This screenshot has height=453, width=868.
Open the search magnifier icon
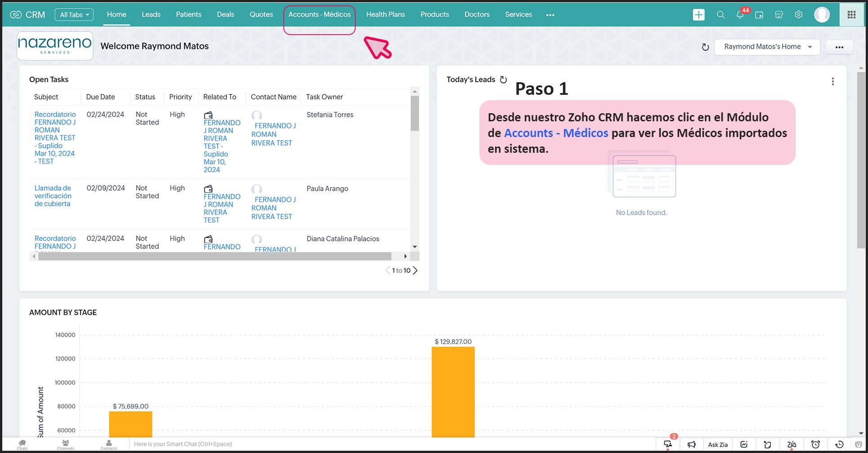pos(720,15)
